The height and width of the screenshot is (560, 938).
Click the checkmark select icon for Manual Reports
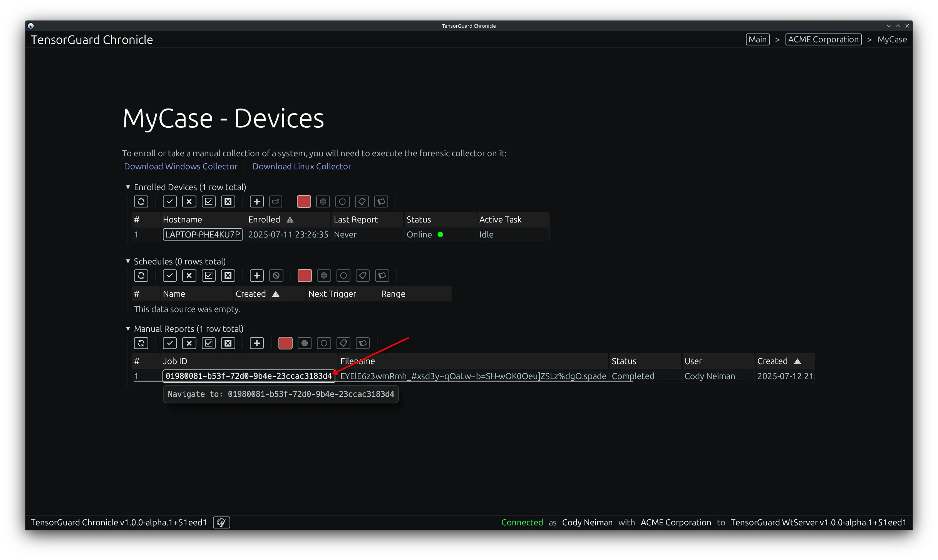(169, 343)
